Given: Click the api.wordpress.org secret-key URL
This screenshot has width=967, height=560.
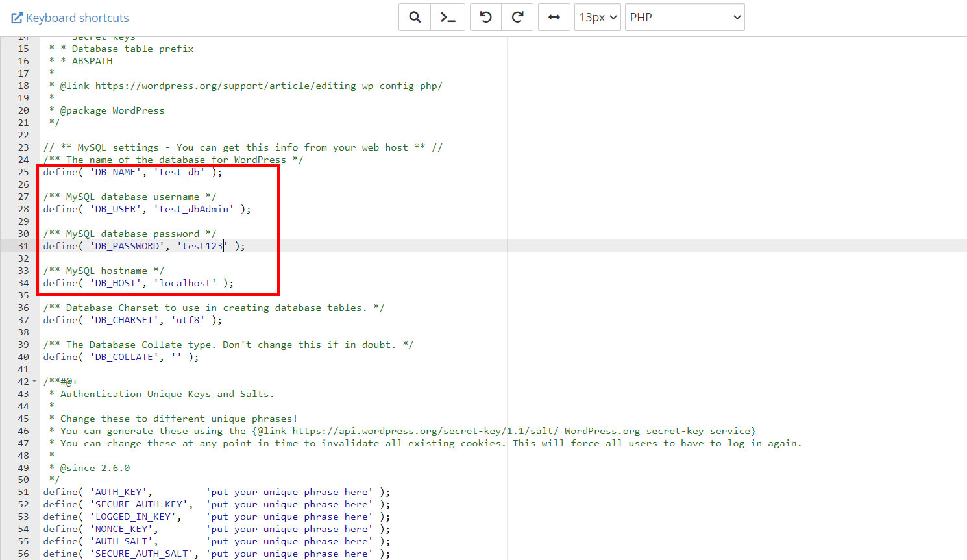Looking at the screenshot, I should 425,431.
